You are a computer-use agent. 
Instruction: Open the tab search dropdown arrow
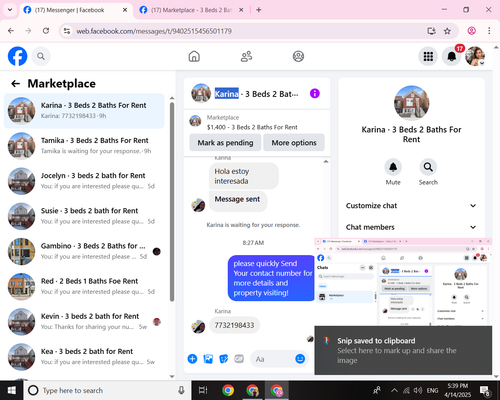pyautogui.click(x=10, y=10)
